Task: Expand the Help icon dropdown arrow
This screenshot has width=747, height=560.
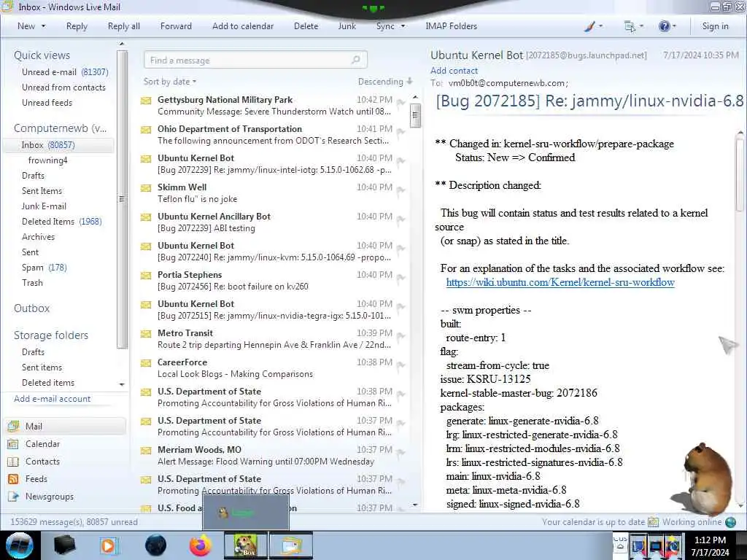Action: point(673,27)
